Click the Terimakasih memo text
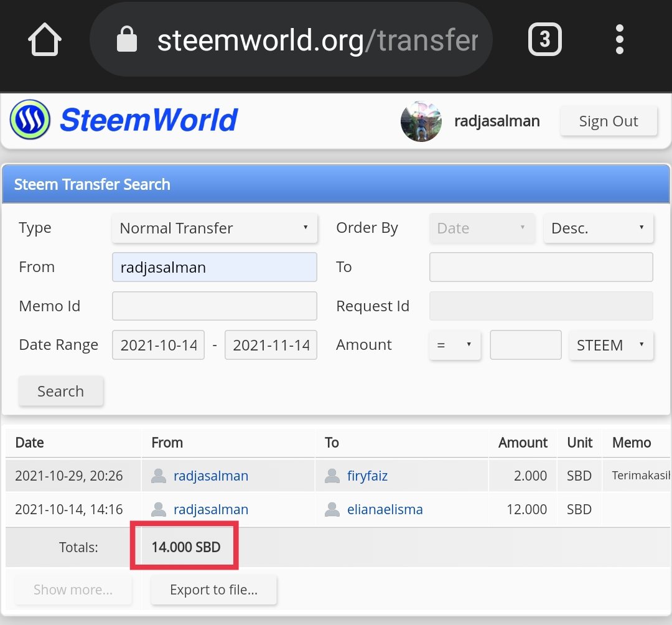Screen dimensions: 672x625 (641, 476)
